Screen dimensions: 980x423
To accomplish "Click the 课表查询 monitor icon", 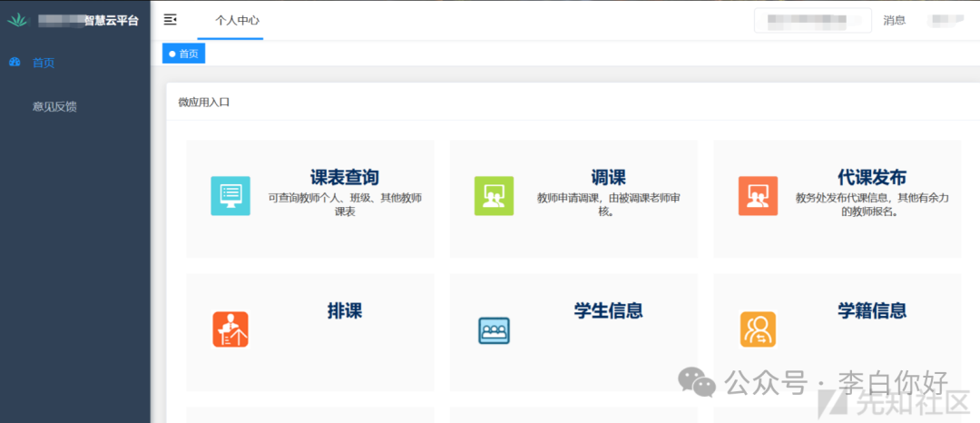I will (x=230, y=196).
